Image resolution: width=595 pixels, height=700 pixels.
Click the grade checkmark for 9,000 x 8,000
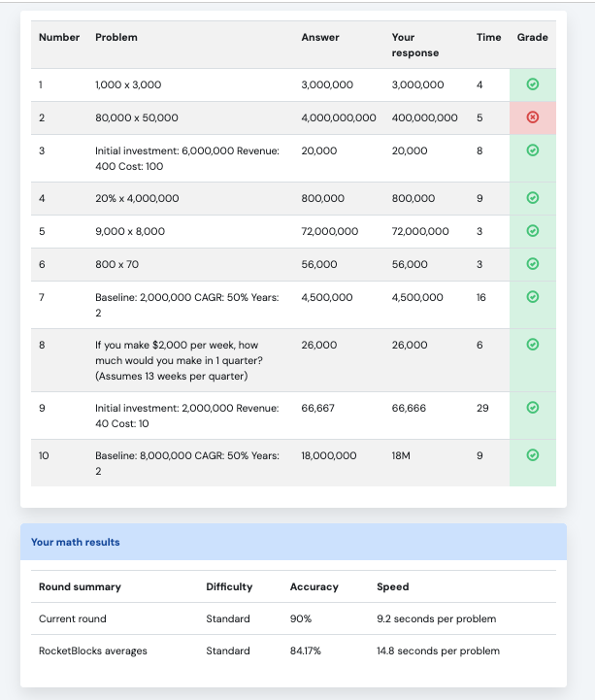click(x=532, y=231)
